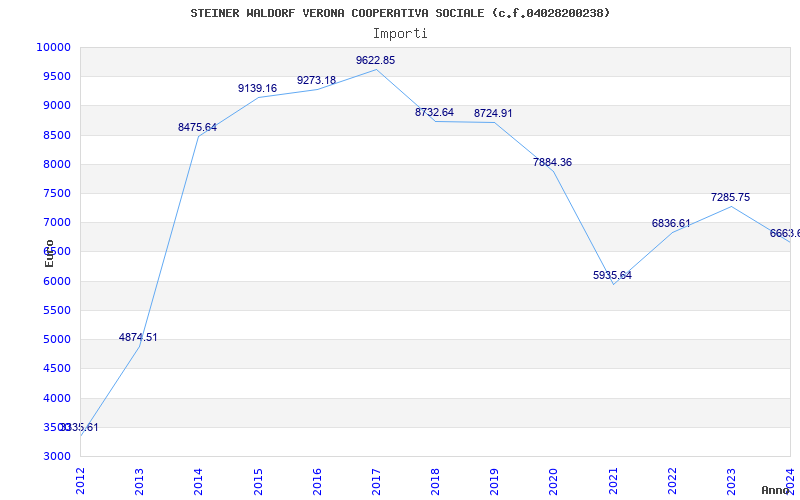Click the 2022 x-axis label
Image resolution: width=800 pixels, height=500 pixels.
click(672, 481)
